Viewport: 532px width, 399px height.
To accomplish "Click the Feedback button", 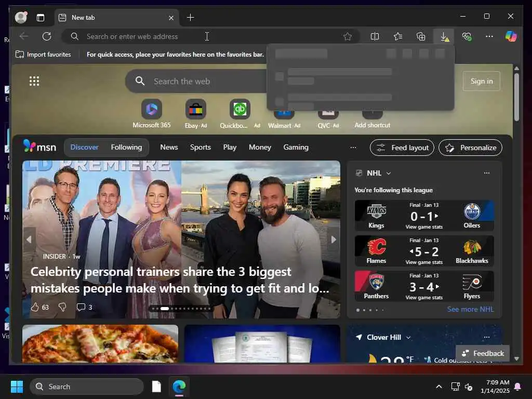I will pos(483,353).
